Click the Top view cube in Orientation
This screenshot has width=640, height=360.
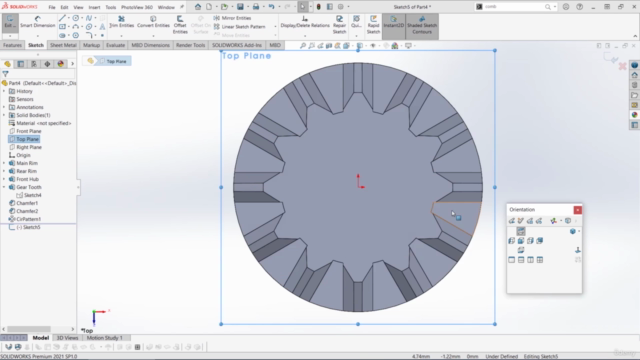click(x=521, y=231)
